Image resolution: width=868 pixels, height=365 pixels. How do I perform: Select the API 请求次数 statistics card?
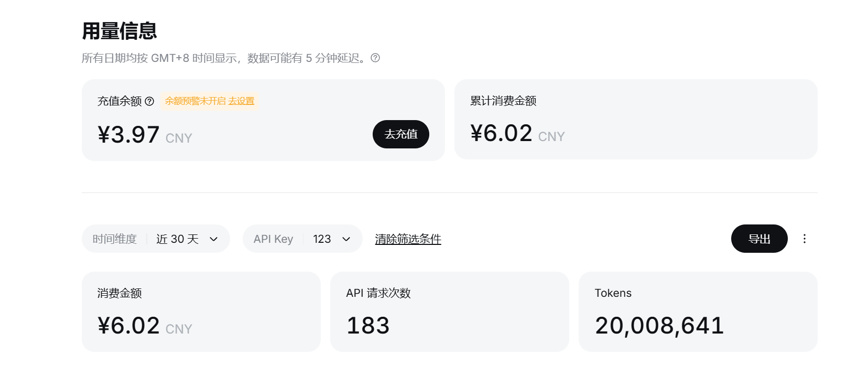(450, 312)
